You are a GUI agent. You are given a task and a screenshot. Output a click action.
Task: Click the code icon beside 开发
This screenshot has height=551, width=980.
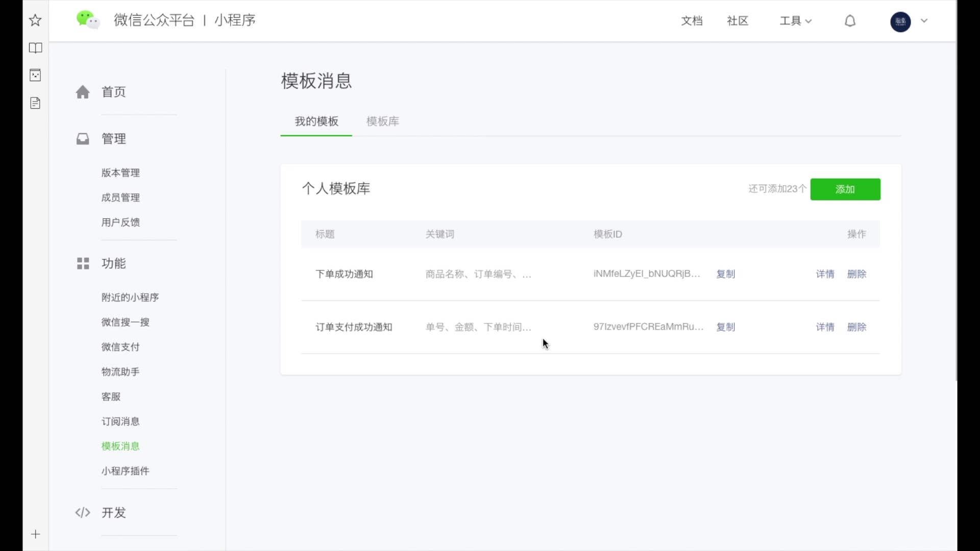[83, 512]
